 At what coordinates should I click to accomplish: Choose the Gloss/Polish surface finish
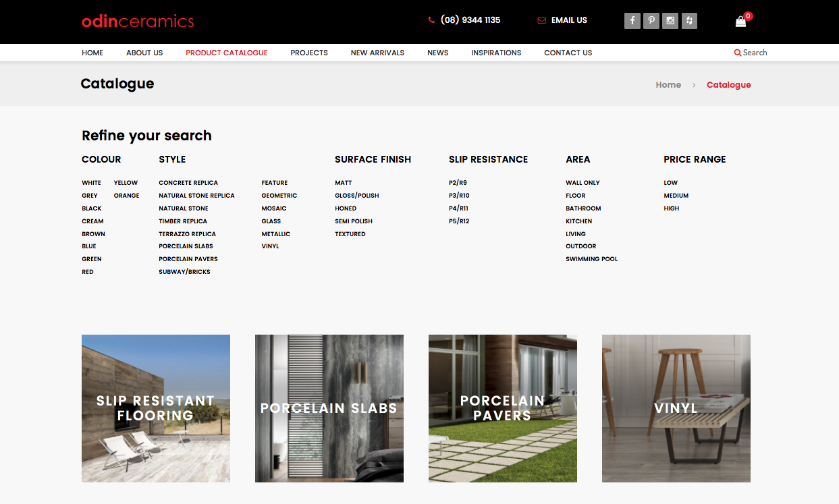(x=357, y=196)
